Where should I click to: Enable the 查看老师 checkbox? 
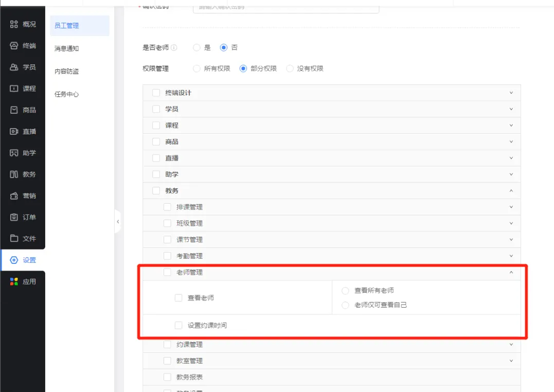click(178, 298)
